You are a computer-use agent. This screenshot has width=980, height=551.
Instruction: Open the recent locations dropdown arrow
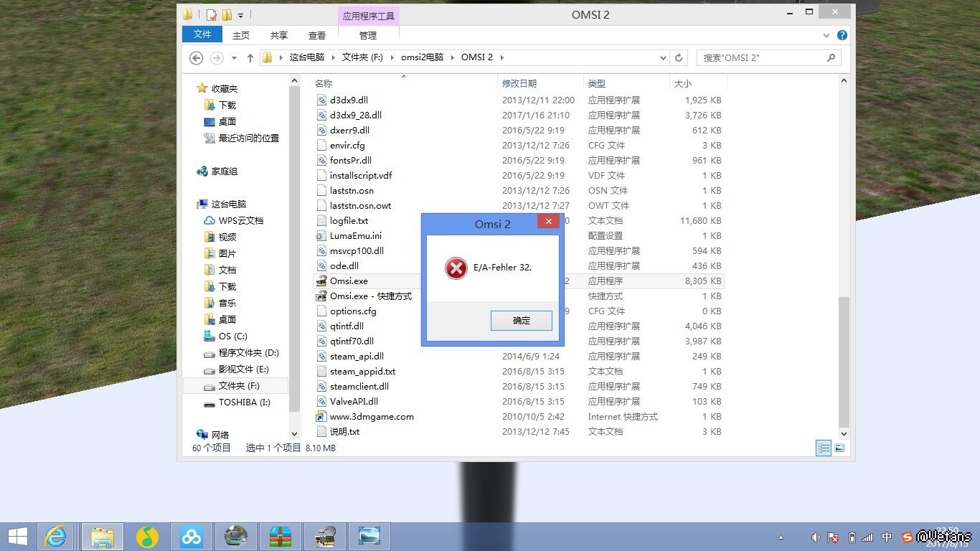(233, 57)
